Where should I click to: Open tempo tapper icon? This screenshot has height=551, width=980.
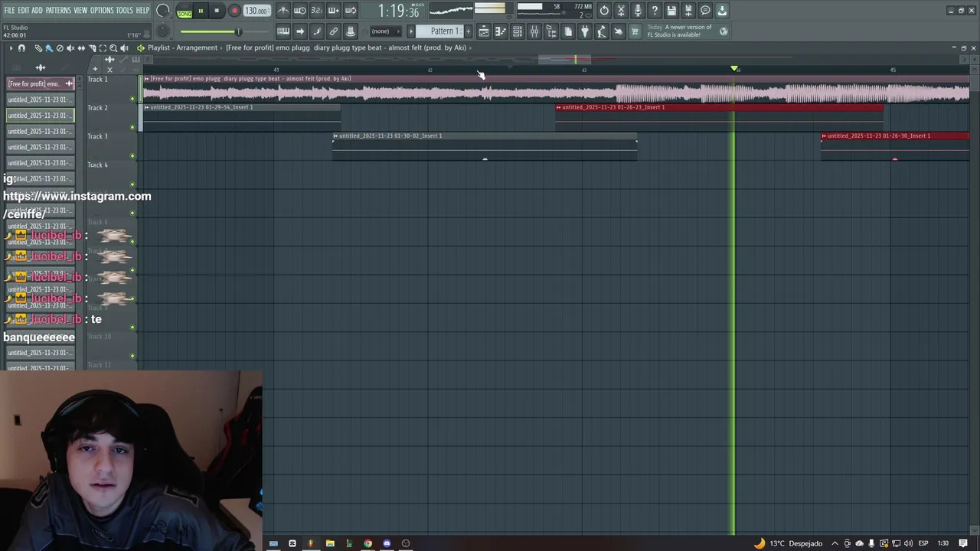coord(602,31)
